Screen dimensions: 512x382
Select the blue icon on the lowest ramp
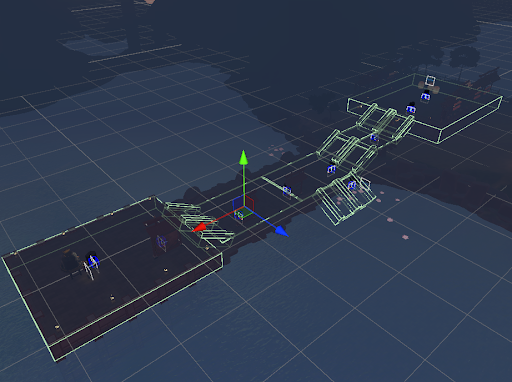[x=352, y=185]
